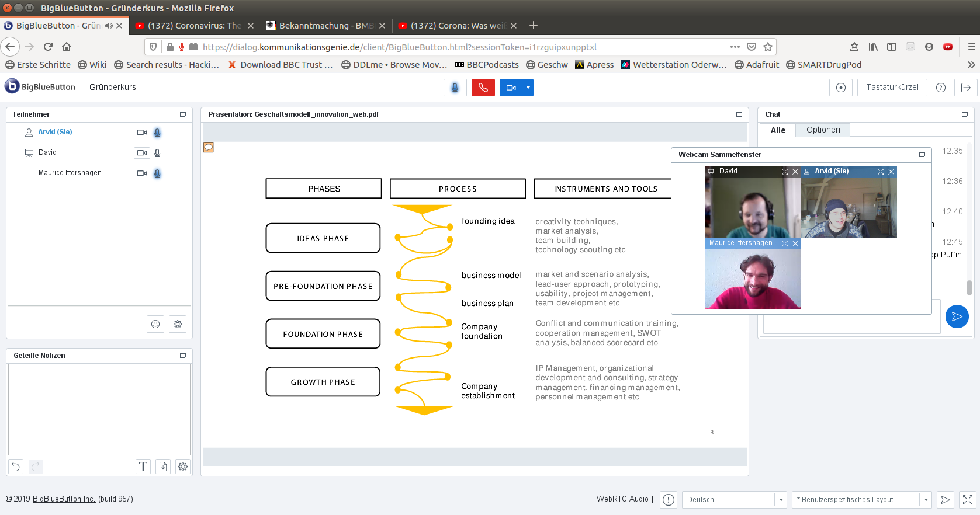Toggle David's microphone in participant list
980x515 pixels.
click(157, 153)
